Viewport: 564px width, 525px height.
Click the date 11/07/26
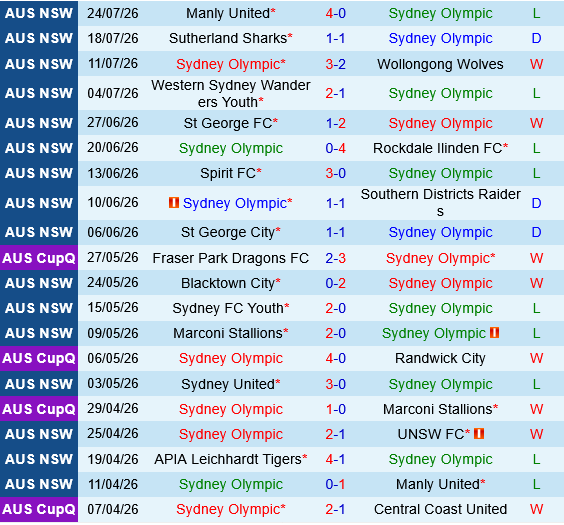(x=113, y=64)
